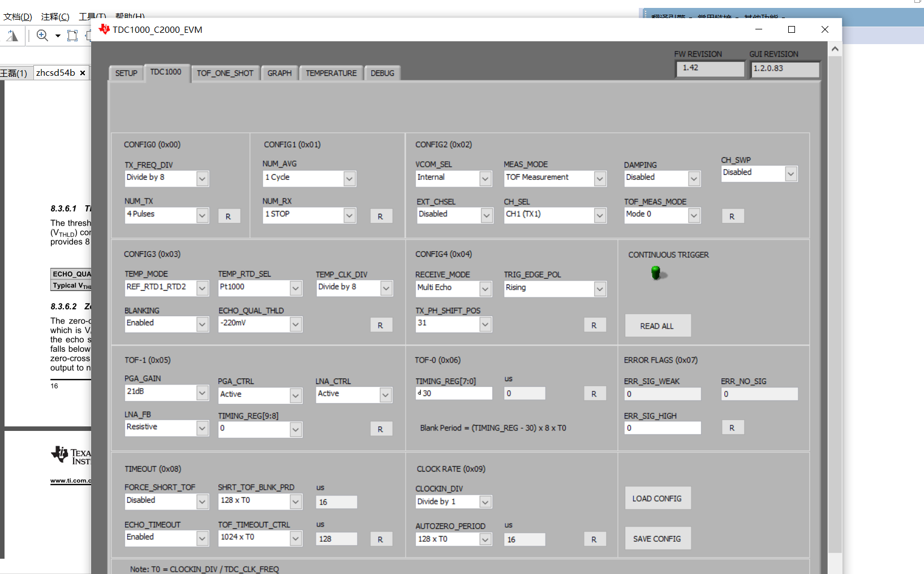This screenshot has height=574, width=924.
Task: Click www.ti.com link in PDF document
Action: (x=70, y=481)
